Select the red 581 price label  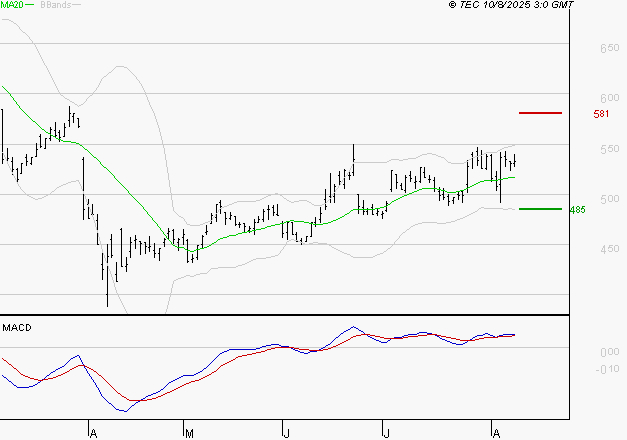point(601,115)
